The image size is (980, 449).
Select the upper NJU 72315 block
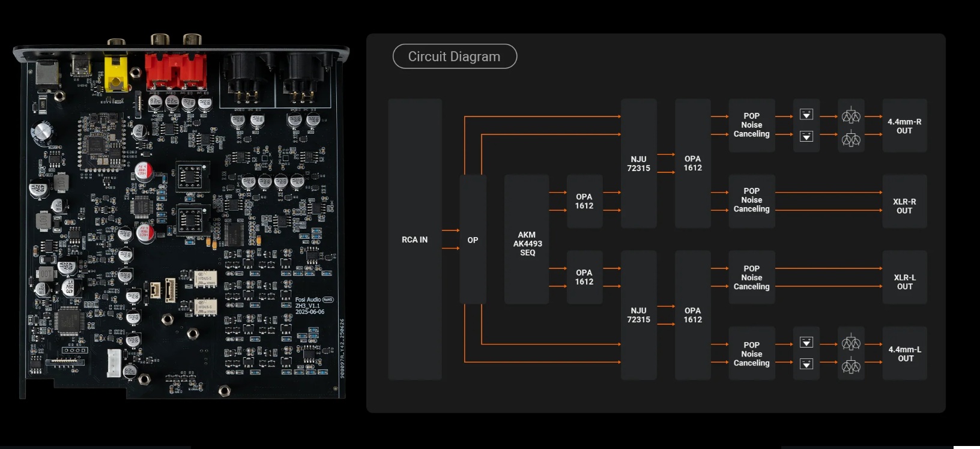(638, 163)
